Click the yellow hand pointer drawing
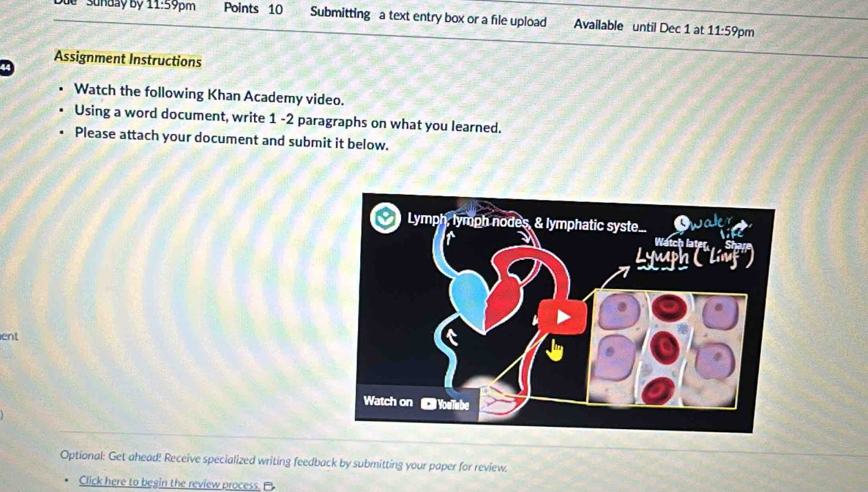Viewport: 868px width, 492px height. pyautogui.click(x=555, y=350)
